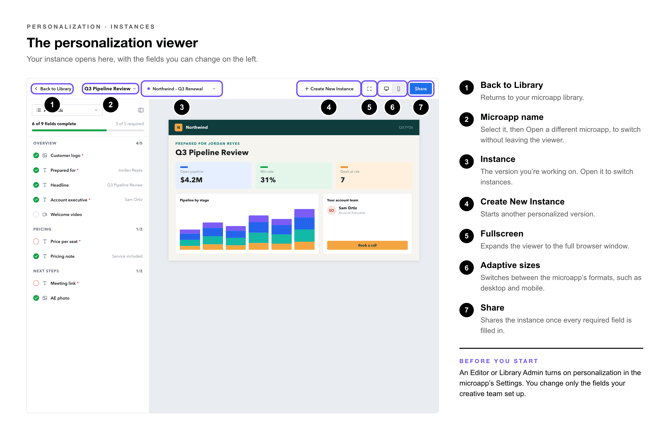Open the fields filter dropdown chevron

coord(96,110)
